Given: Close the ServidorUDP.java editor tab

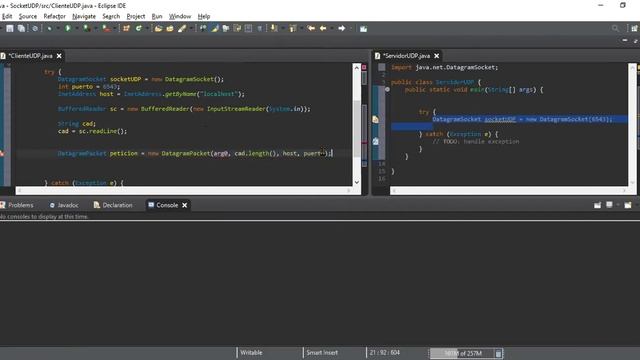Looking at the screenshot, I should (437, 56).
